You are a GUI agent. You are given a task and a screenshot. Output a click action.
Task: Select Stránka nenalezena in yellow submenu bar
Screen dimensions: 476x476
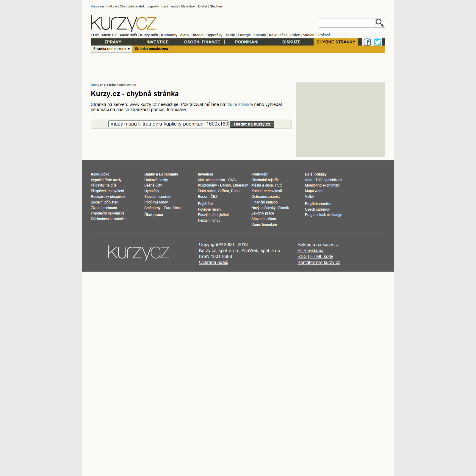coord(151,49)
